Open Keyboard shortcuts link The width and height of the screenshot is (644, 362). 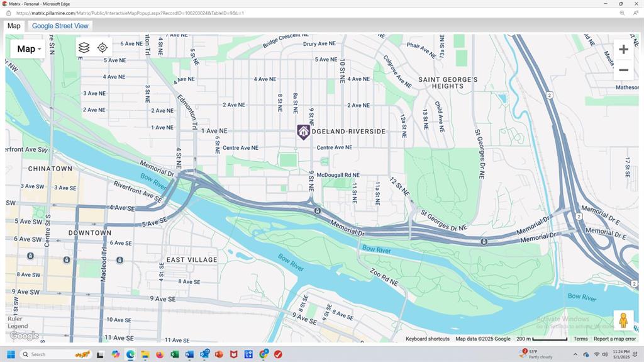point(428,339)
